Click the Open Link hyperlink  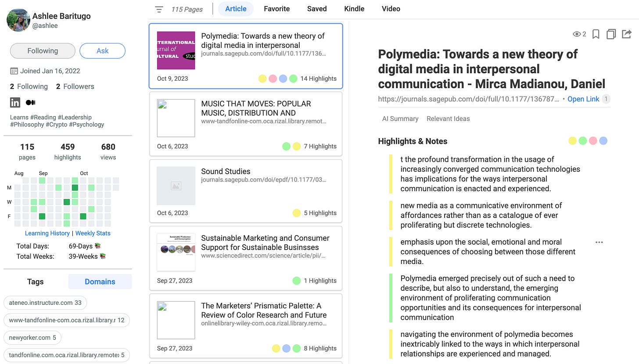(583, 99)
